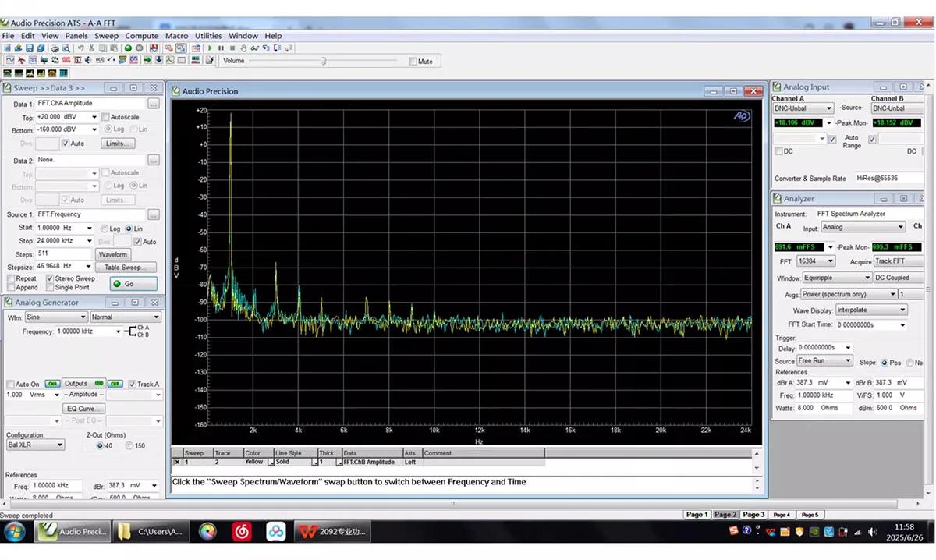Click the green right-arrow icon in panels toolbar
Screen dimensions: 936x560
(x=147, y=60)
